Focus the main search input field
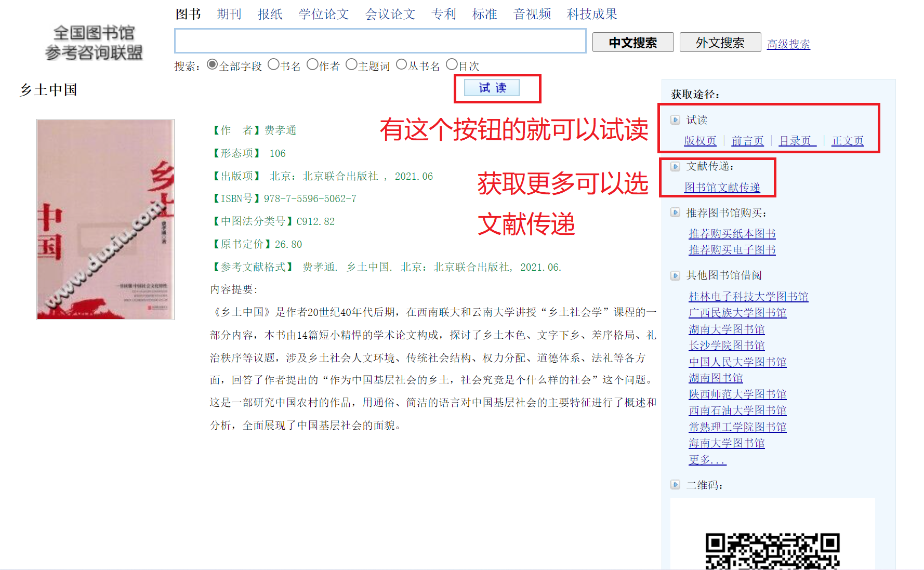Screen dimensions: 924x570 coord(380,41)
